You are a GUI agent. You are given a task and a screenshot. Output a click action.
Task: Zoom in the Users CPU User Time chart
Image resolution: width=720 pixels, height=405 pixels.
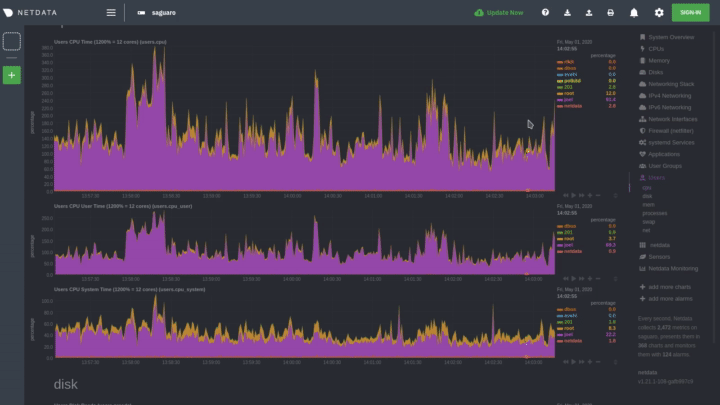click(x=590, y=279)
